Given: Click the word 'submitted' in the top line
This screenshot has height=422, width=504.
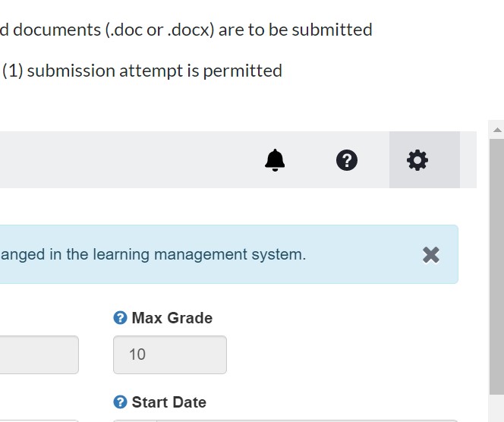Looking at the screenshot, I should point(332,30).
